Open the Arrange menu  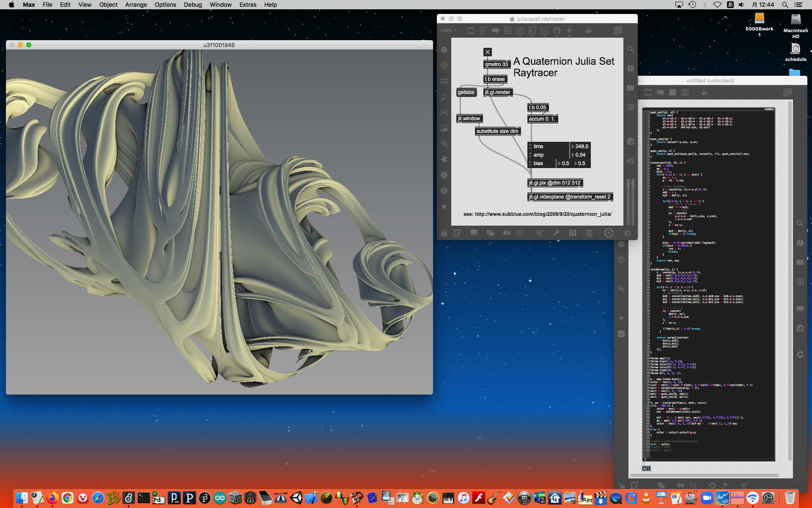point(136,5)
